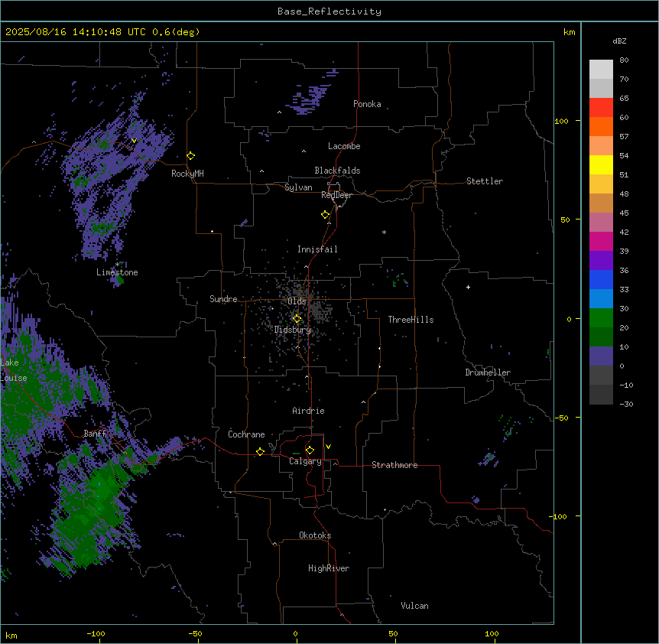This screenshot has height=644, width=659.
Task: Select the yellow 54 dBZ legend color
Action: 601,164
